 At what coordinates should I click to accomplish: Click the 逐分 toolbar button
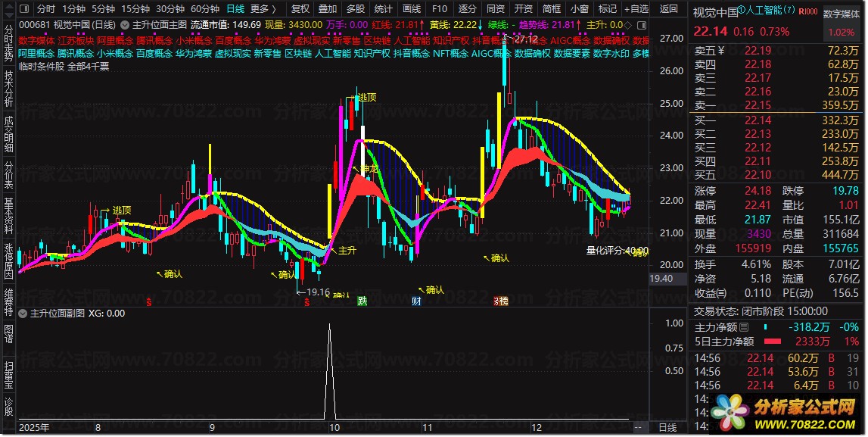(467, 9)
